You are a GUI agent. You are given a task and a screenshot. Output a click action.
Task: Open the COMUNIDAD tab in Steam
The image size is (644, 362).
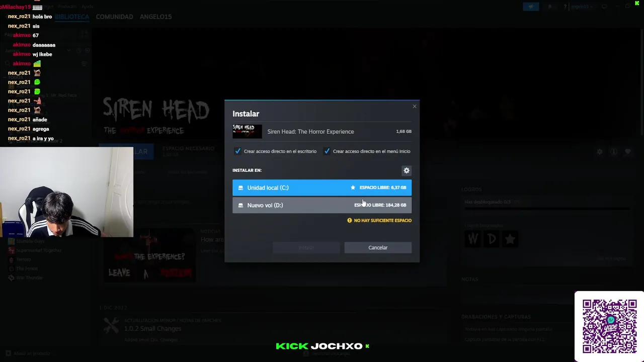coord(114,17)
